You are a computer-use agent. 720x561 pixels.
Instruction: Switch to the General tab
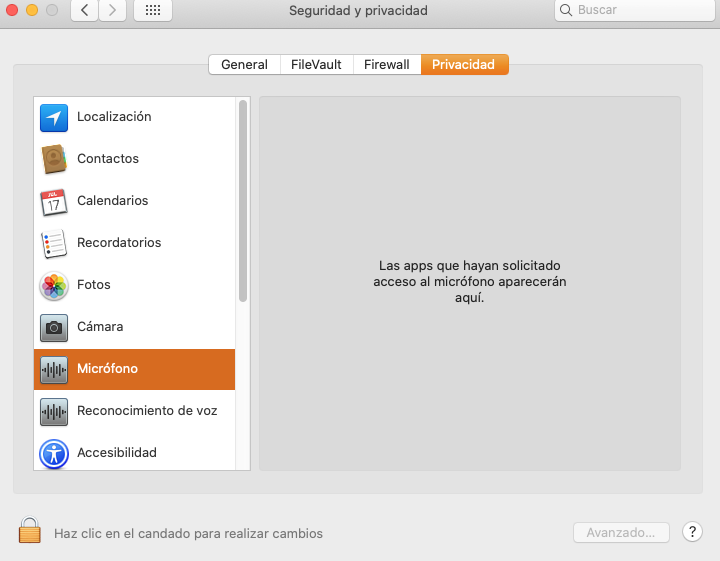pos(244,64)
